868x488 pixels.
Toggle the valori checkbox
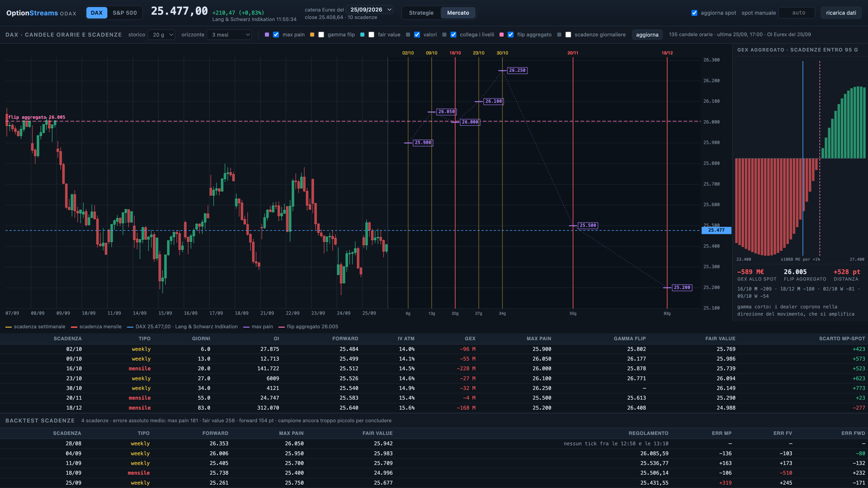(417, 35)
